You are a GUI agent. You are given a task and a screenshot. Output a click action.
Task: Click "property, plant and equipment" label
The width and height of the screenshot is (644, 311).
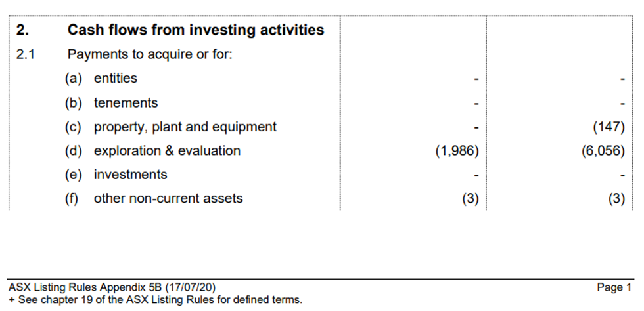click(185, 127)
